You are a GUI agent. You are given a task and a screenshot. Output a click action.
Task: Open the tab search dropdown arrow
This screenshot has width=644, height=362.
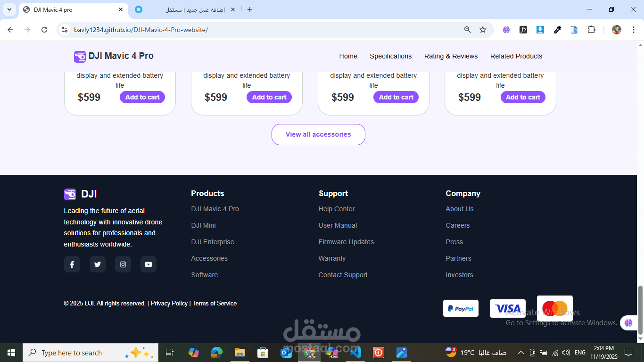[x=9, y=9]
